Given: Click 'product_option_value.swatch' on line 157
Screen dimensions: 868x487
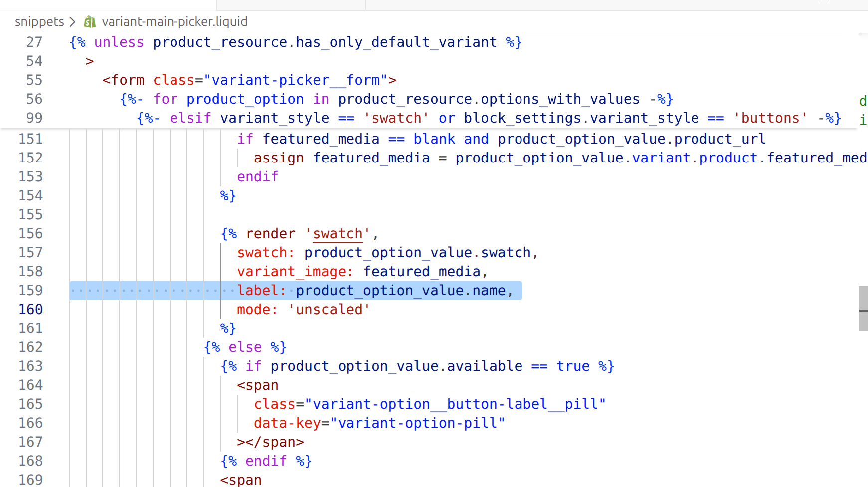Looking at the screenshot, I should (x=418, y=253).
